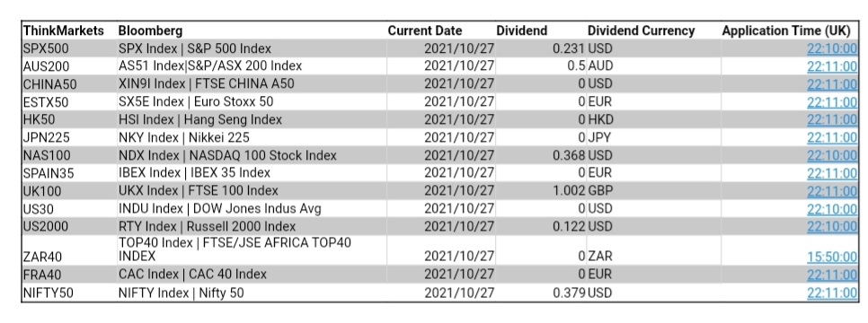Follow the SPAIN35 application time link
The height and width of the screenshot is (323, 868).
(x=831, y=173)
